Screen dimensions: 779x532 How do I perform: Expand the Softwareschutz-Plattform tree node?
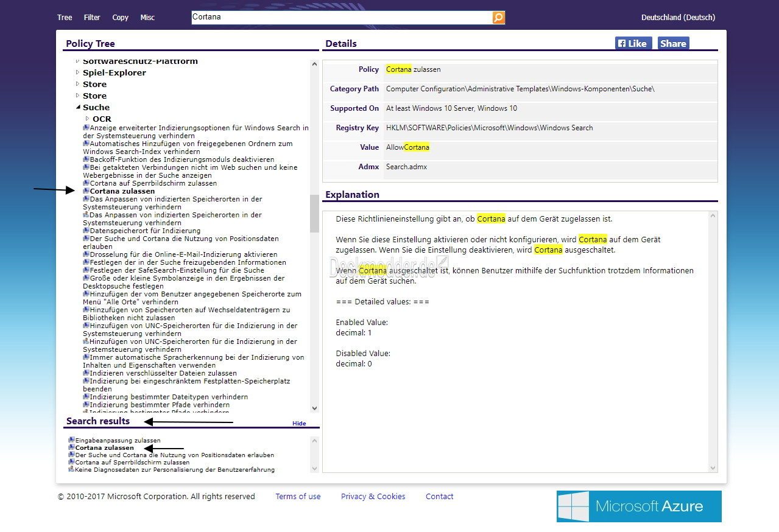tap(77, 61)
